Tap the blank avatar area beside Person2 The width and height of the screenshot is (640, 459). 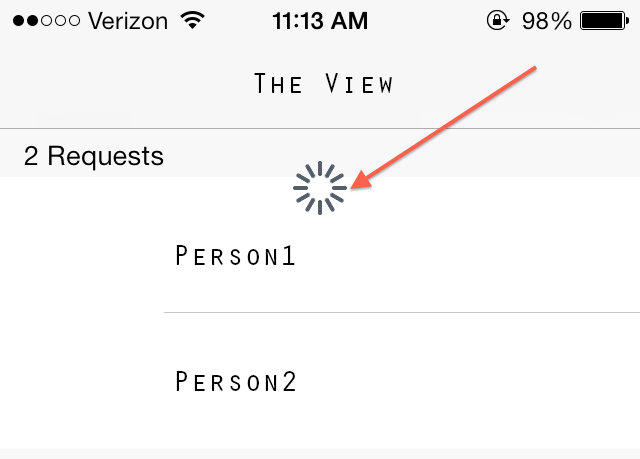(x=82, y=381)
